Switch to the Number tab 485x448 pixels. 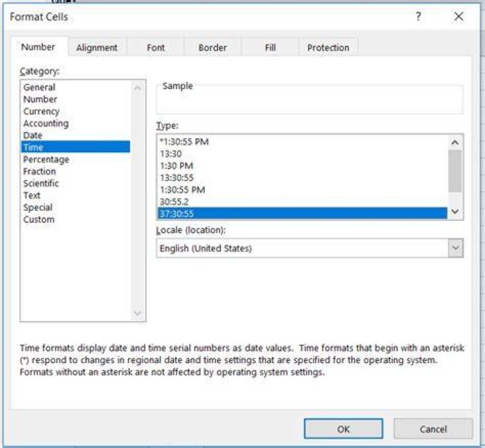click(38, 47)
